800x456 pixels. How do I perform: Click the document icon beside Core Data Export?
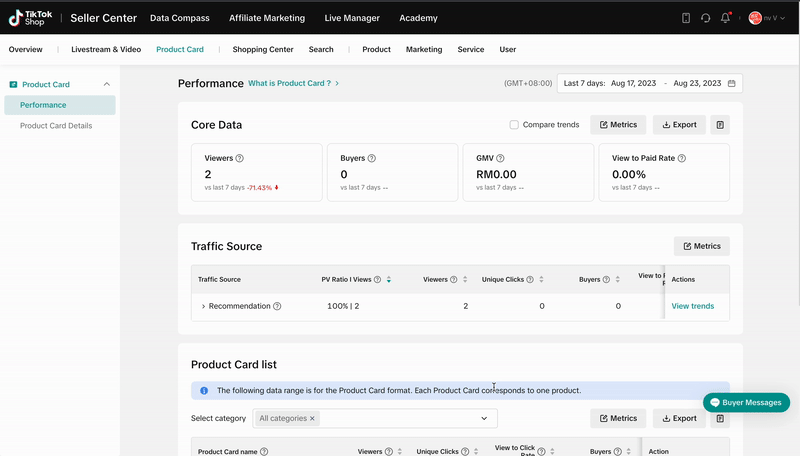point(720,125)
